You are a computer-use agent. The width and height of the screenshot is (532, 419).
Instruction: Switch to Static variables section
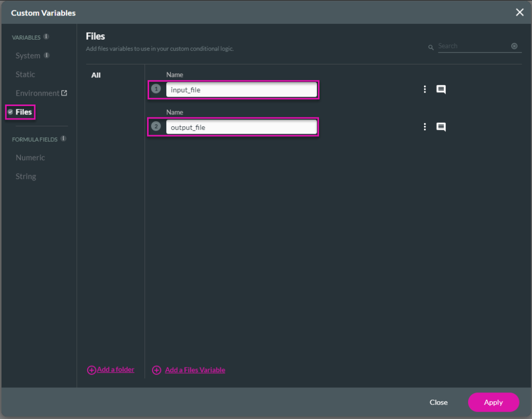tap(25, 74)
